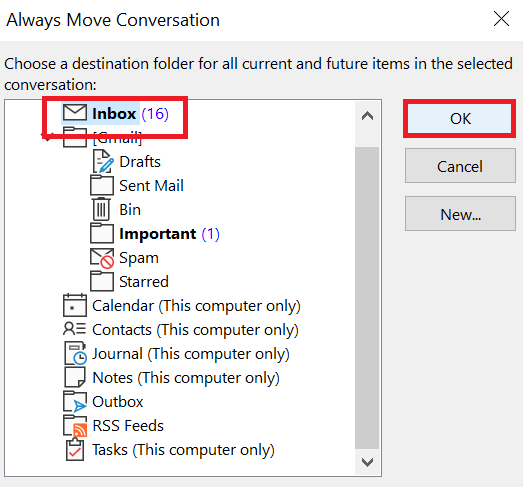The image size is (523, 487).
Task: Pick the Starred folder
Action: 144,282
